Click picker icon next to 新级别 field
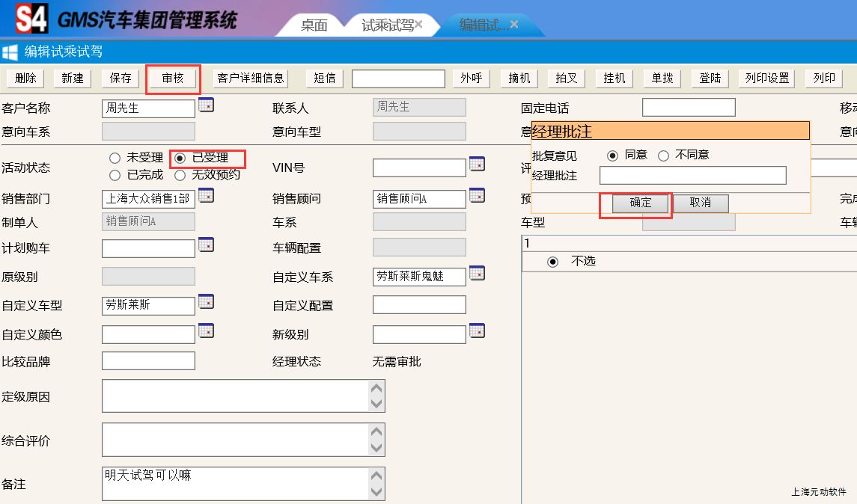 click(x=477, y=331)
